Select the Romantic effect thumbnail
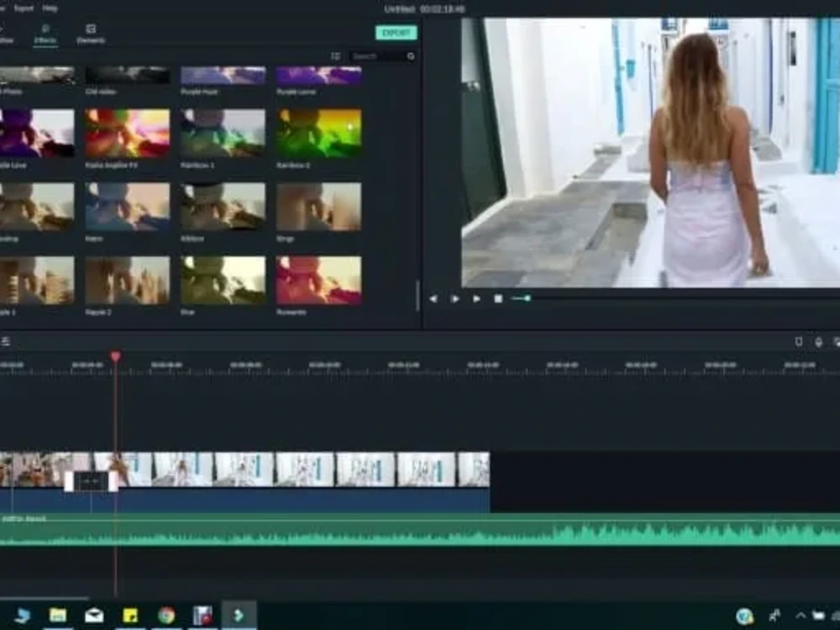The height and width of the screenshot is (630, 840). click(x=318, y=281)
